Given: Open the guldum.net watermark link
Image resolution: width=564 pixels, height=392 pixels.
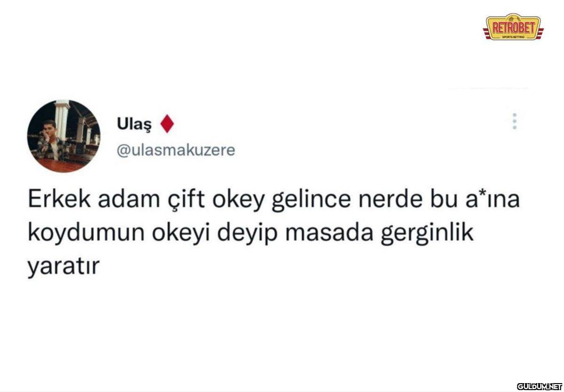Looking at the screenshot, I should point(540,386).
